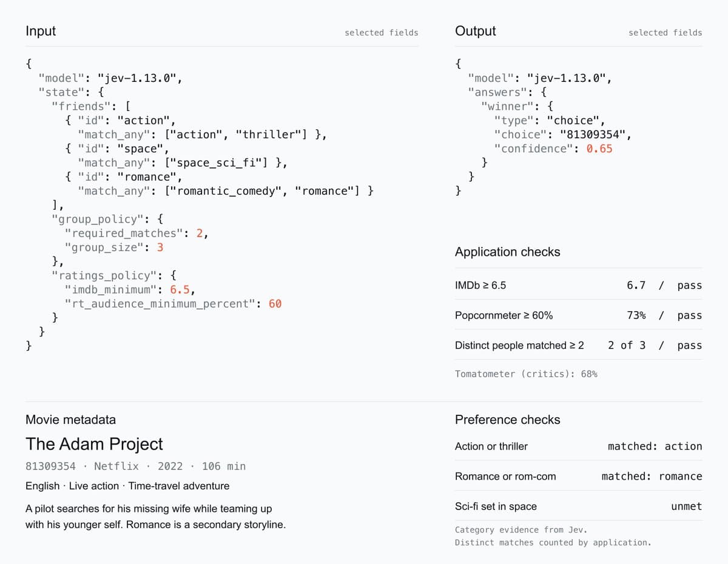Click the rt_audience_minimum_percent value 60
This screenshot has height=564, width=728.
275,304
